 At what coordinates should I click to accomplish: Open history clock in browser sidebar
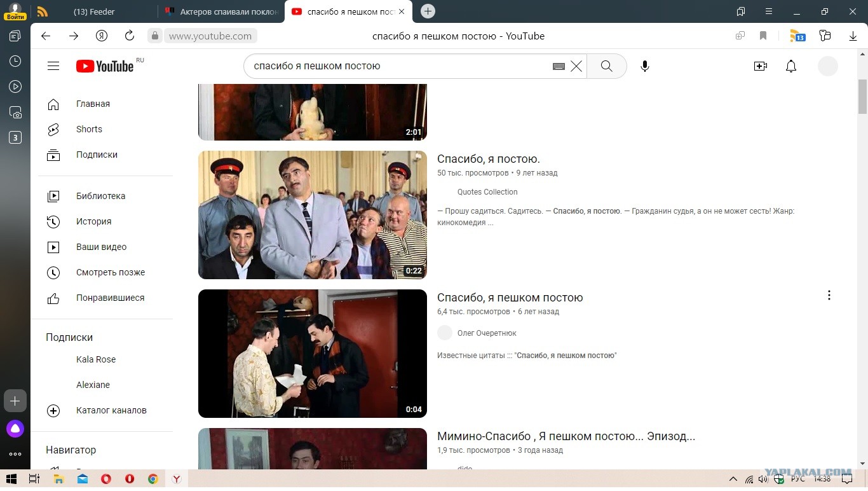tap(15, 62)
